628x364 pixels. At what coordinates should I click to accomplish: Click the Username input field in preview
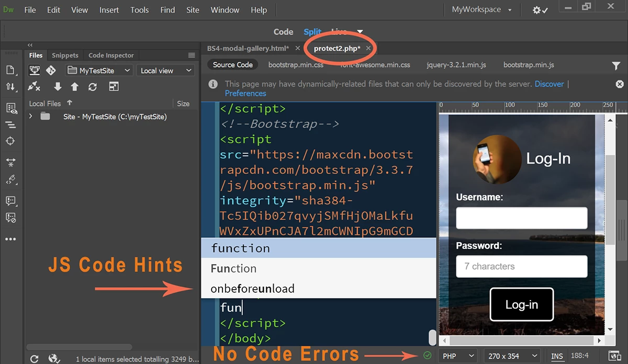[522, 218]
